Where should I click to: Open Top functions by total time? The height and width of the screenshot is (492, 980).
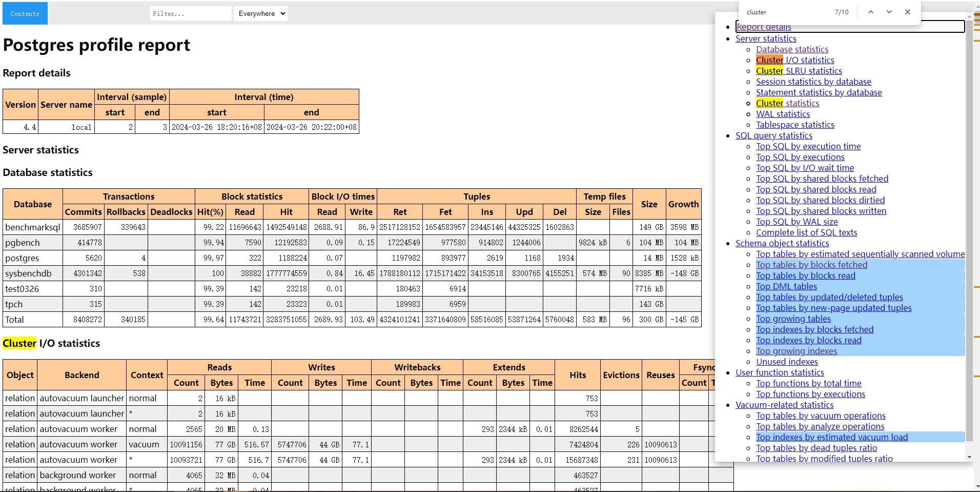pos(809,383)
